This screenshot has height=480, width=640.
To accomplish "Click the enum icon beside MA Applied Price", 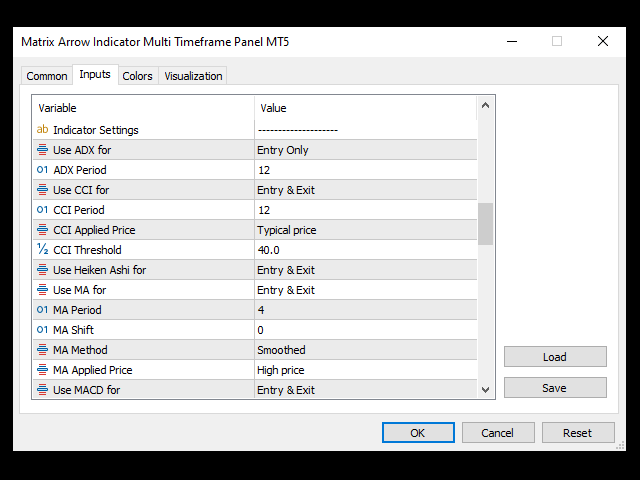I will point(42,370).
